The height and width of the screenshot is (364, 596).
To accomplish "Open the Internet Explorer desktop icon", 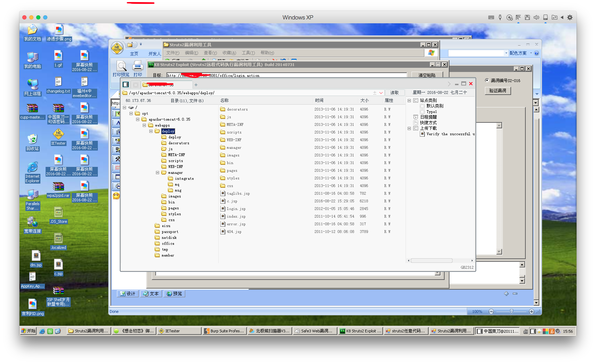I will click(x=32, y=172).
